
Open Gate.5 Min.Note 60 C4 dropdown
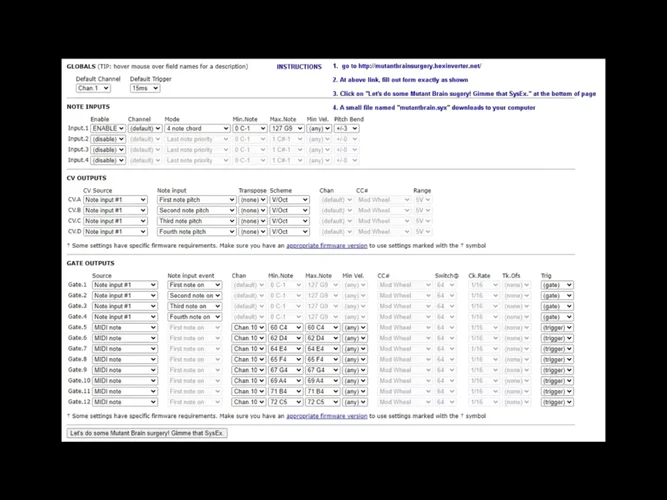pos(285,327)
